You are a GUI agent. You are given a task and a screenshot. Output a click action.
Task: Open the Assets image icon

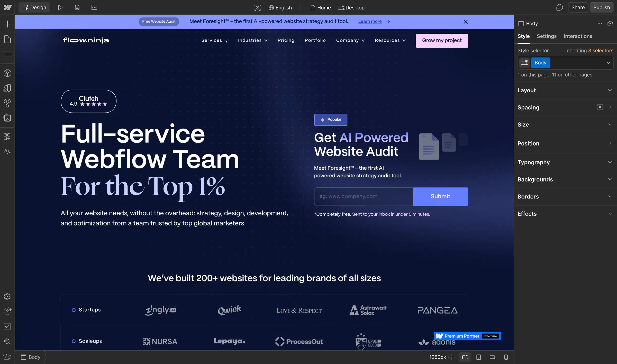(x=7, y=118)
